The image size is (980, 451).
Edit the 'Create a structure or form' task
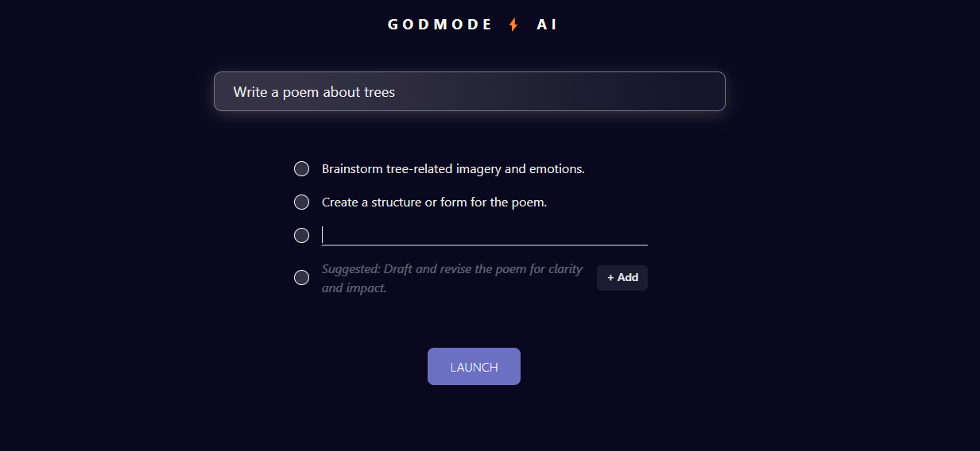pos(434,202)
